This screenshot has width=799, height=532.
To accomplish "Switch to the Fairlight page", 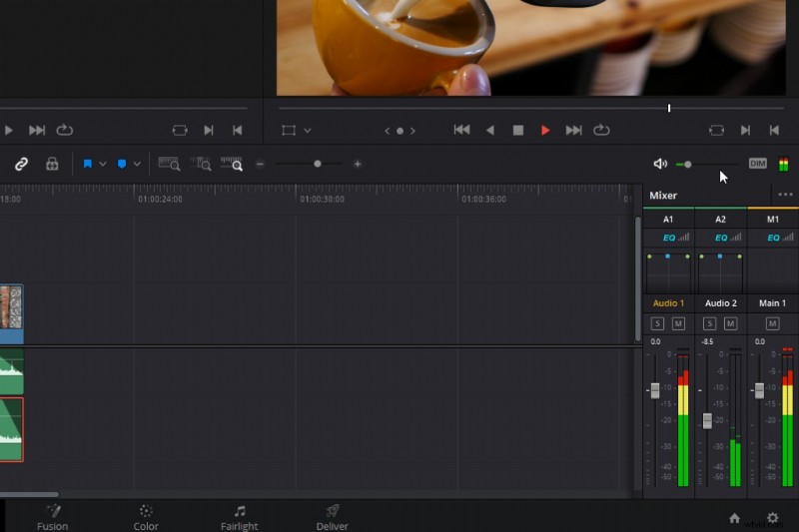I will point(239,518).
